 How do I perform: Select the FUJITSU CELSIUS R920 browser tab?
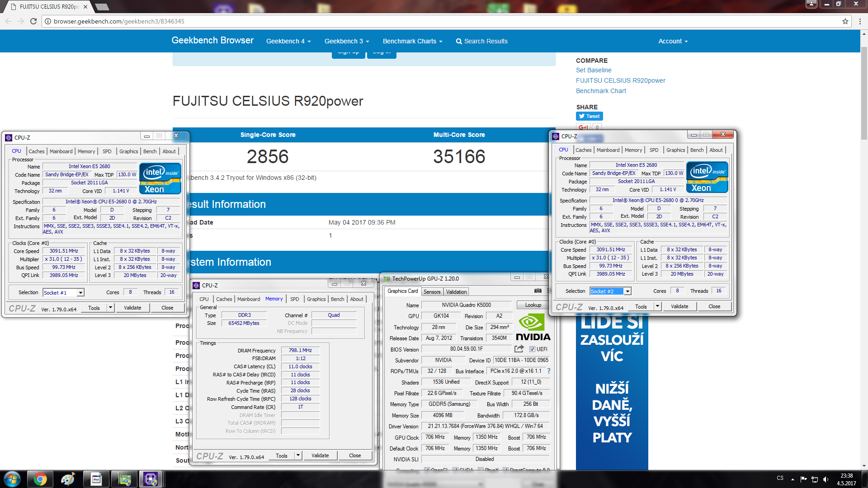[x=47, y=7]
